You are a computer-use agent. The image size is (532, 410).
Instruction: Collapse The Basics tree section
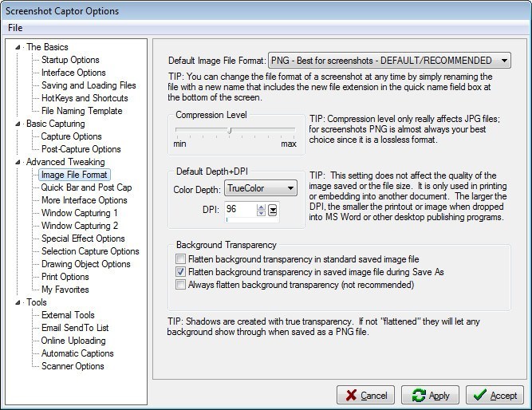coord(20,47)
